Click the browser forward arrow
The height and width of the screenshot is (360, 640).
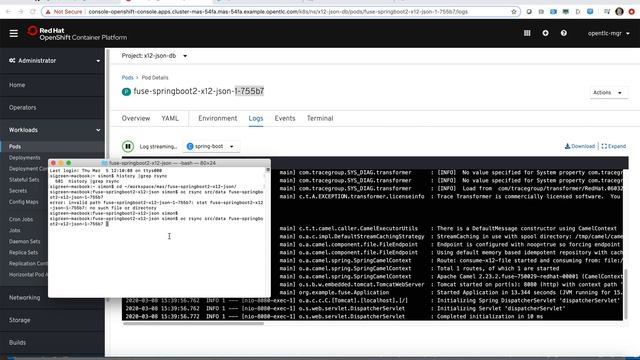[x=20, y=12]
